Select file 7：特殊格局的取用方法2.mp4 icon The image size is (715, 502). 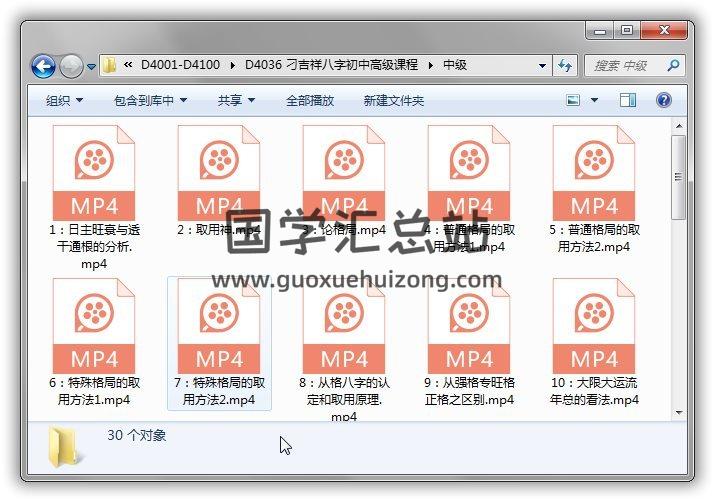click(x=219, y=326)
